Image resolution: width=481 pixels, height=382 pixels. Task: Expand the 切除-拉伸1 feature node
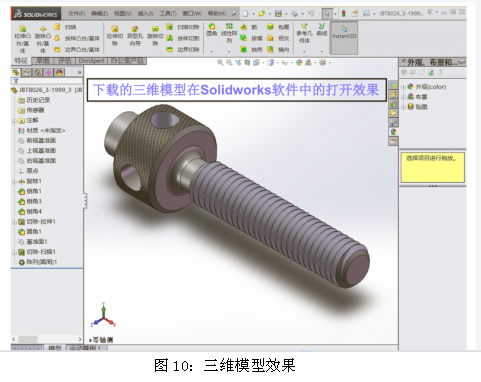click(x=14, y=222)
